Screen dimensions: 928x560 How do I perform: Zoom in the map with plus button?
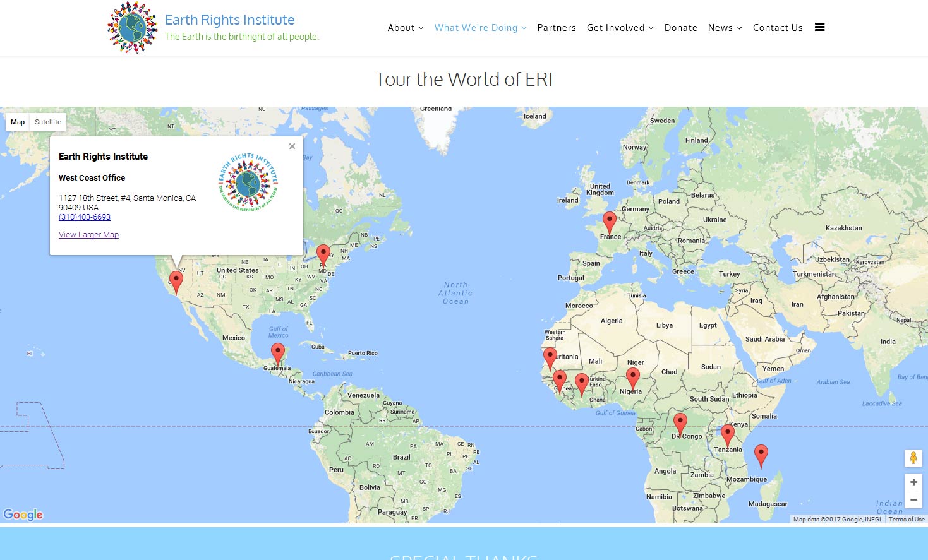pos(913,482)
